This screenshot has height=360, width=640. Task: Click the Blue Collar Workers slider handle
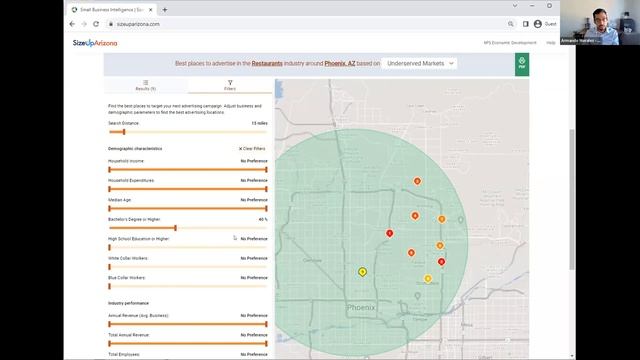109,286
